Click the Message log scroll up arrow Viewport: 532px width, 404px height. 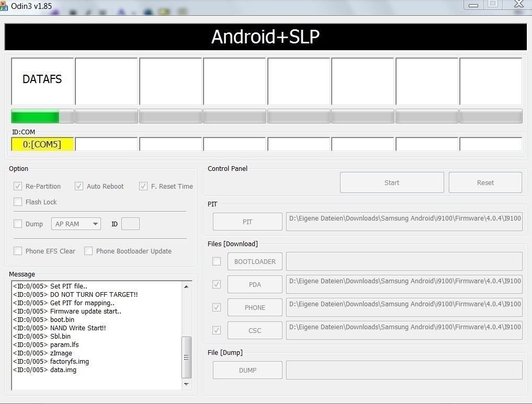tap(186, 286)
